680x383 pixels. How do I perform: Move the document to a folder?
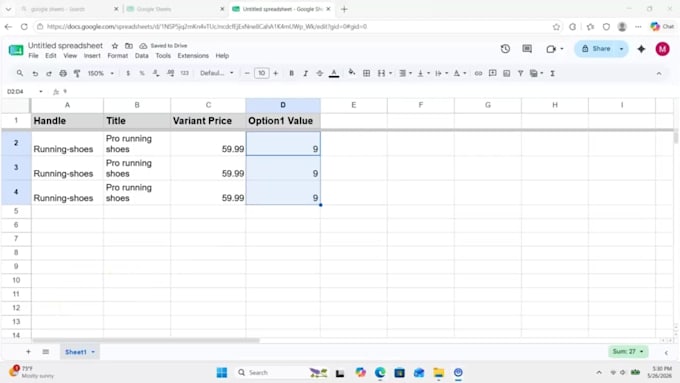[x=129, y=46]
